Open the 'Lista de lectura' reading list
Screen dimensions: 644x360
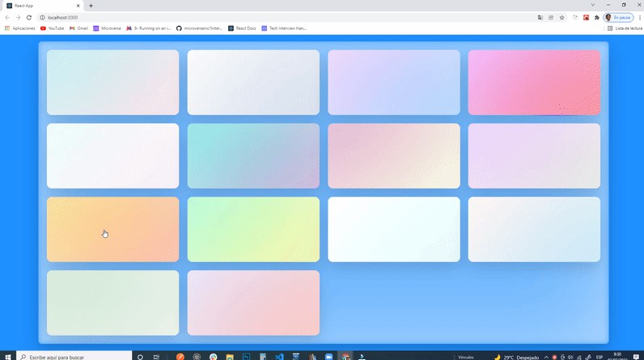(x=624, y=28)
